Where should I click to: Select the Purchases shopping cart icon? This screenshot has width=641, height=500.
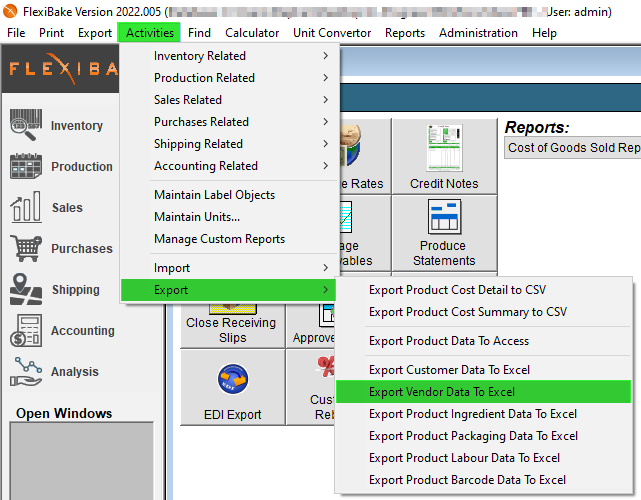click(x=26, y=248)
